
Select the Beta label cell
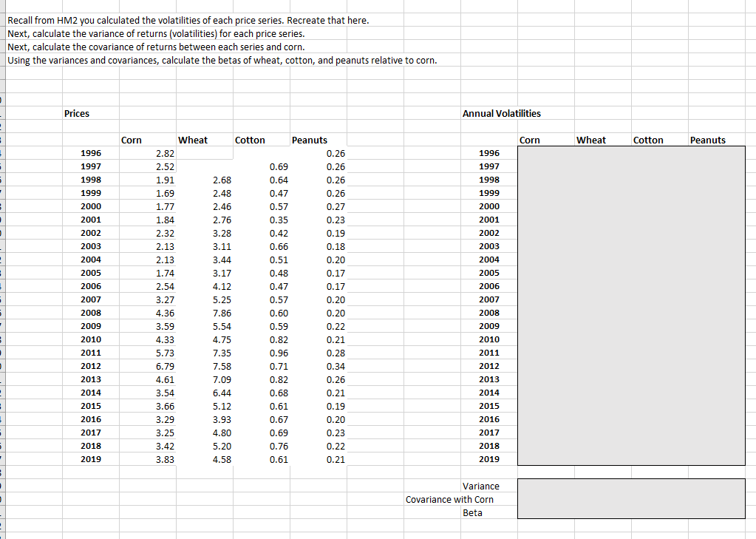472,512
